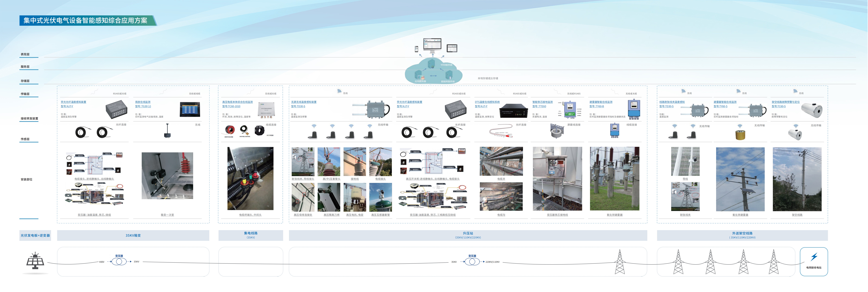
Task: Click the 35KV to 220KV/110KV transformer symbol
Action: tap(472, 262)
